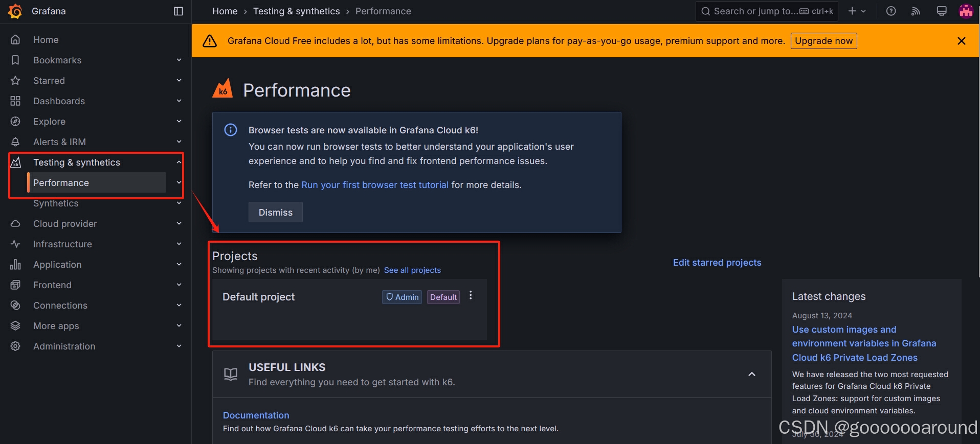The height and width of the screenshot is (444, 980).
Task: Close the upgrade warning banner
Action: tap(961, 41)
